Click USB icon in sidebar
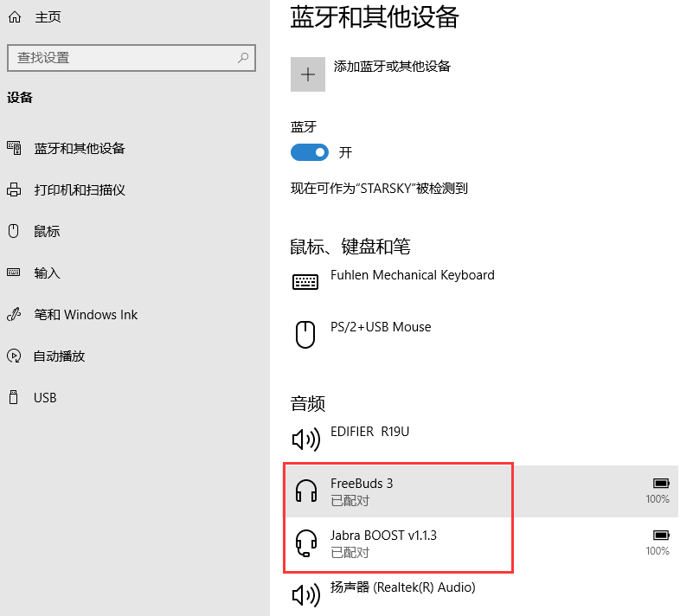The height and width of the screenshot is (616, 680). coord(14,397)
